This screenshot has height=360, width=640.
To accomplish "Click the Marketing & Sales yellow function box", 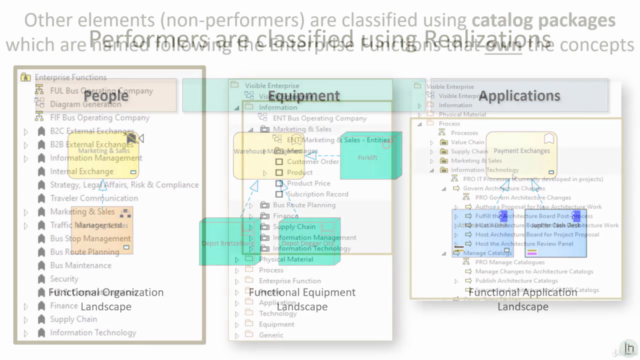I will [x=104, y=156].
